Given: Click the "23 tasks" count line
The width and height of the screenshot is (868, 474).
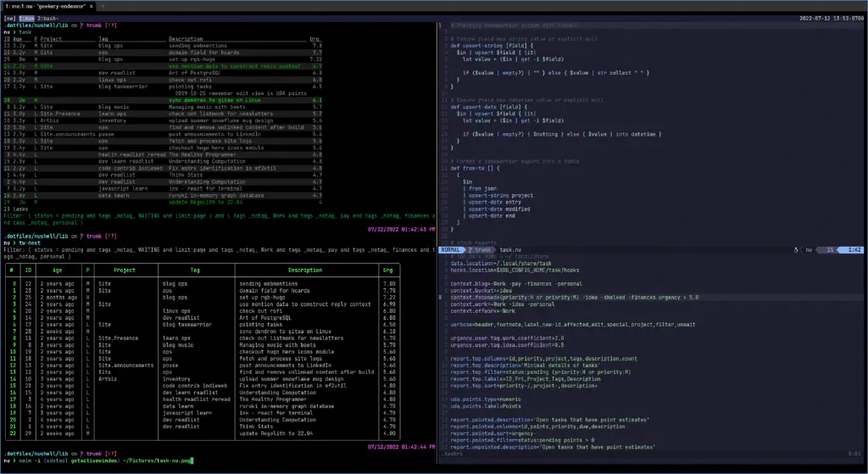Looking at the screenshot, I should pos(15,209).
